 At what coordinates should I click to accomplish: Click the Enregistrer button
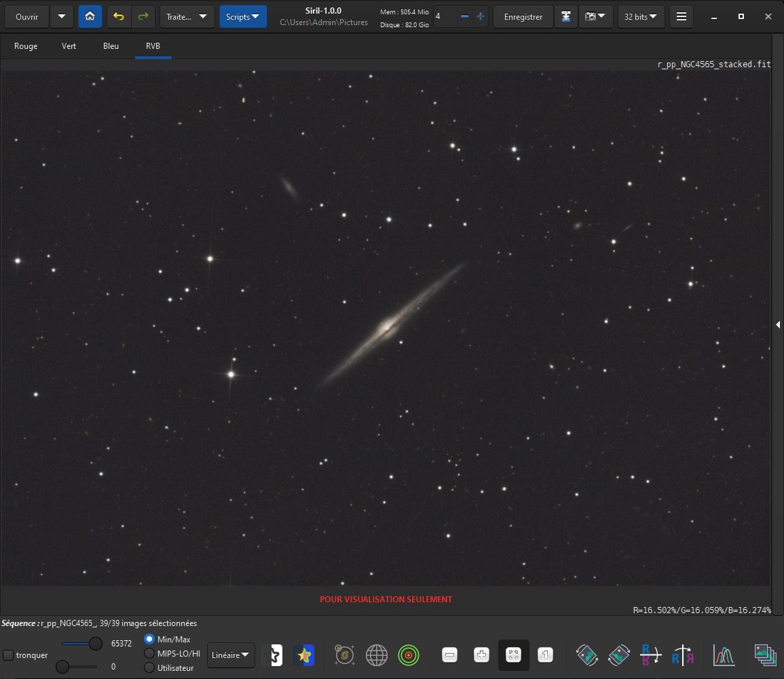[x=523, y=16]
